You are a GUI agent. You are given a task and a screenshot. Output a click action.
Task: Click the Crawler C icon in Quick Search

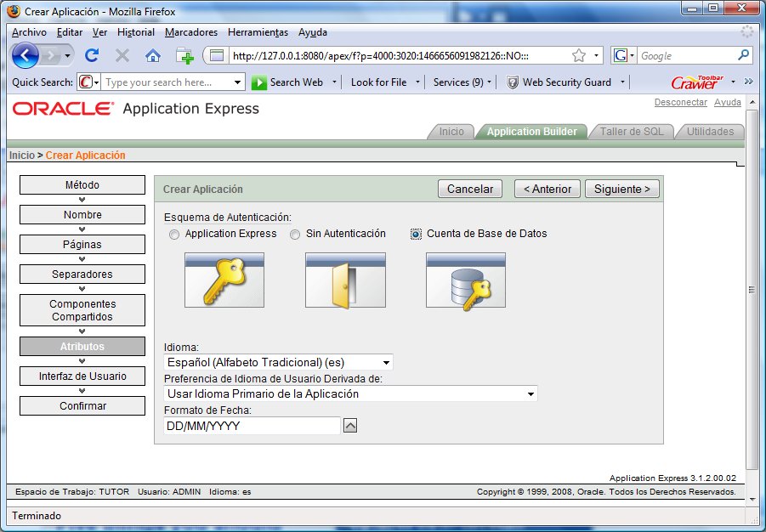pyautogui.click(x=86, y=82)
